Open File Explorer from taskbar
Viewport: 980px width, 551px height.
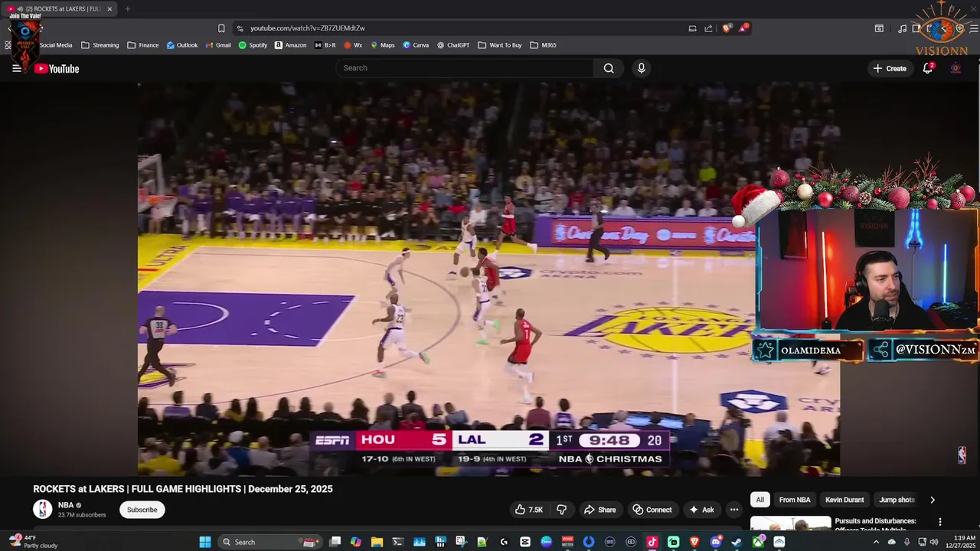pos(377,542)
